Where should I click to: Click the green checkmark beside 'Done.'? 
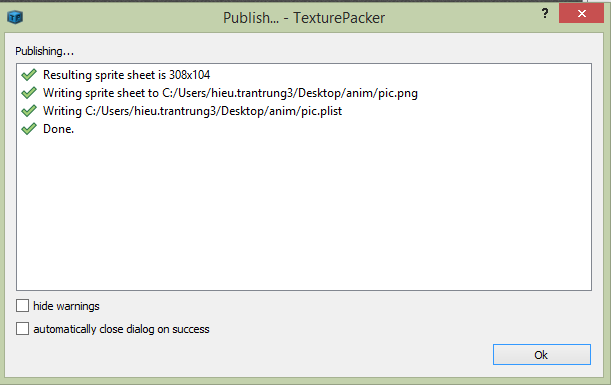coord(29,129)
